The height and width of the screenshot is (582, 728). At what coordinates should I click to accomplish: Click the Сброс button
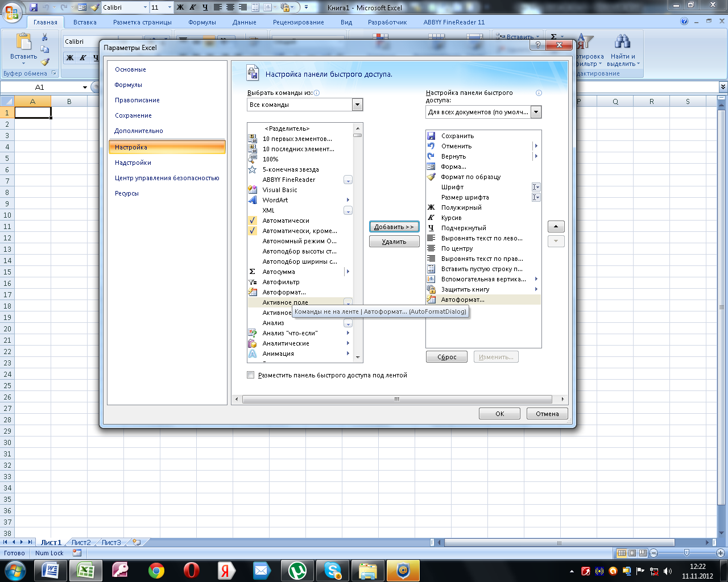(446, 357)
